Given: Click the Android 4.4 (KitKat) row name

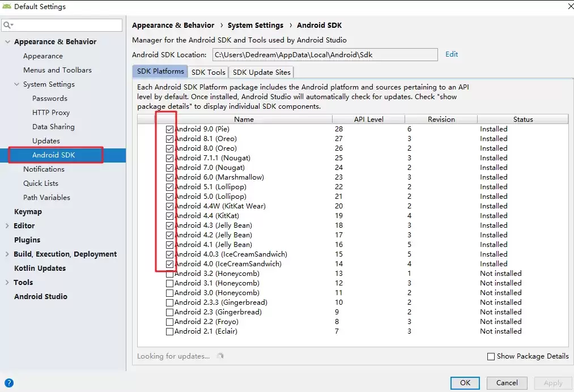Looking at the screenshot, I should [x=206, y=216].
